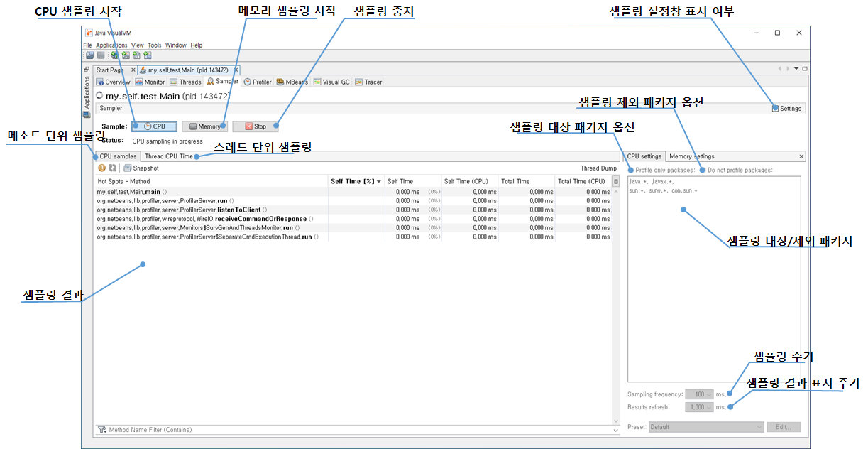The image size is (868, 449).
Task: Select the ProfilerServer.listenToClient () row
Action: tap(353, 210)
